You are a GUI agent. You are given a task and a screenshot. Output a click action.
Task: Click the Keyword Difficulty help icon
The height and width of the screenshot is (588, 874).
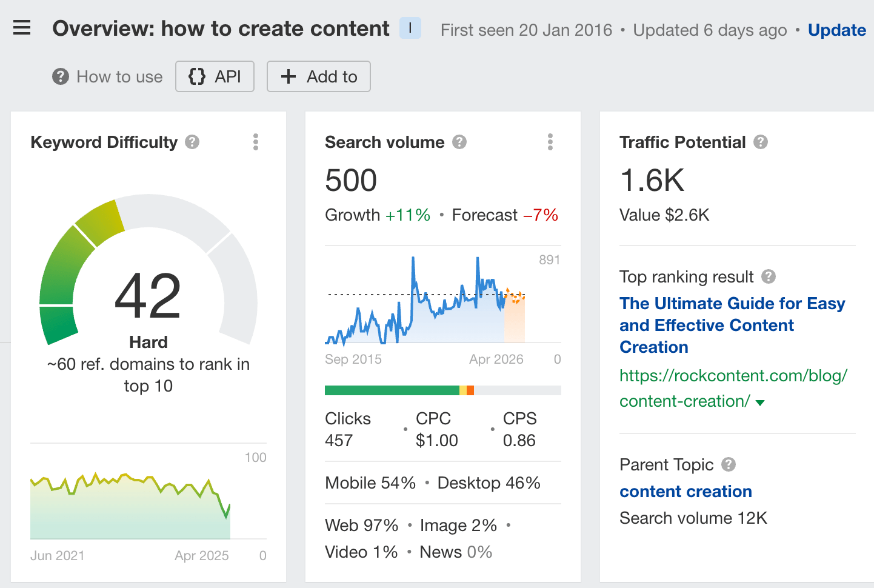(192, 142)
